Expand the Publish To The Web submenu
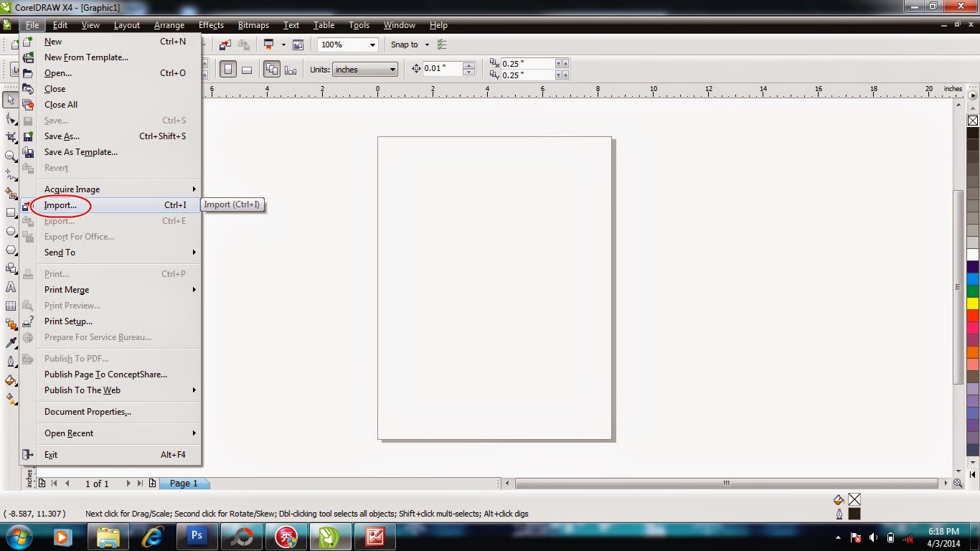Viewport: 980px width, 551px height. pyautogui.click(x=119, y=390)
